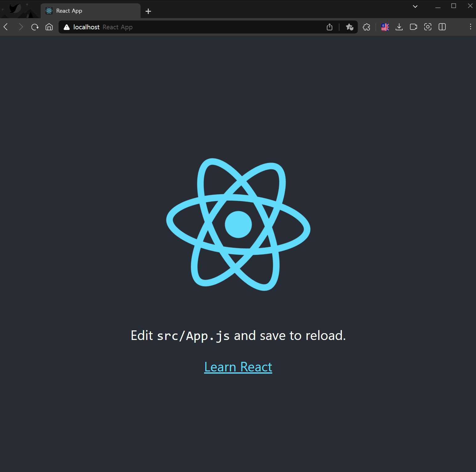Viewport: 476px width, 472px height.
Task: Toggle the sidebar panel
Action: point(442,27)
